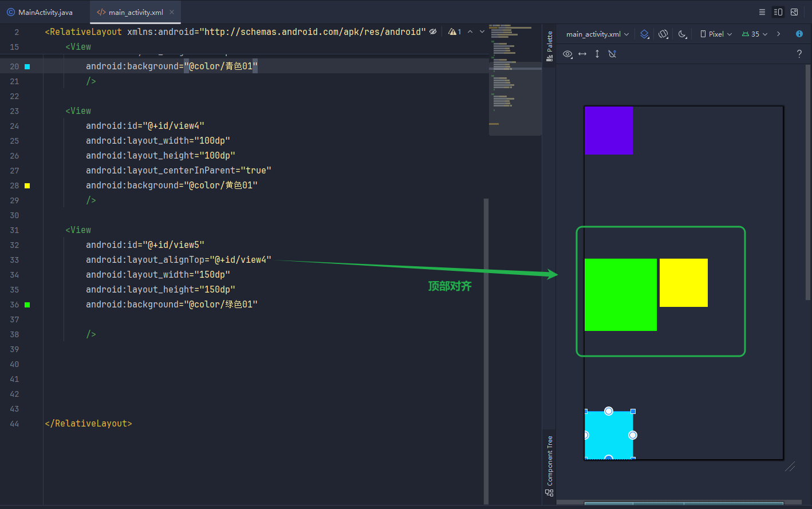This screenshot has width=812, height=509.
Task: Open the Pixel device selector dropdown
Action: pos(716,34)
